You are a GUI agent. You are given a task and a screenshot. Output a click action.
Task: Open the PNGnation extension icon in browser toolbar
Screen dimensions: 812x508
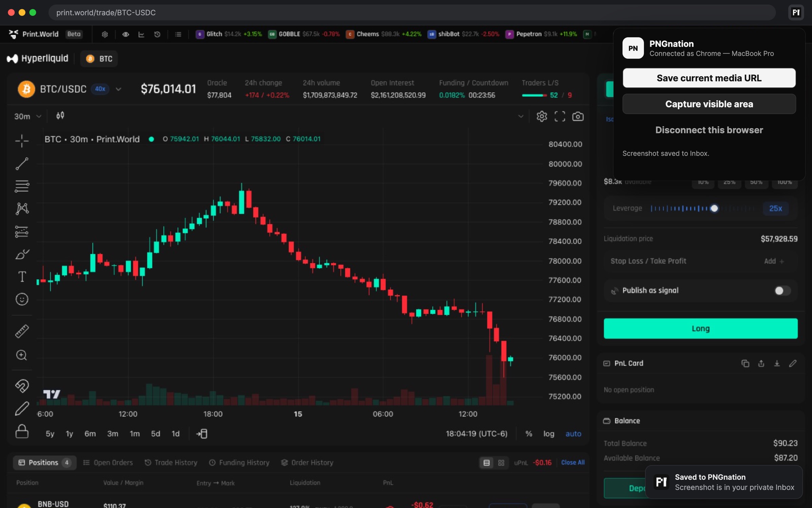(x=796, y=13)
